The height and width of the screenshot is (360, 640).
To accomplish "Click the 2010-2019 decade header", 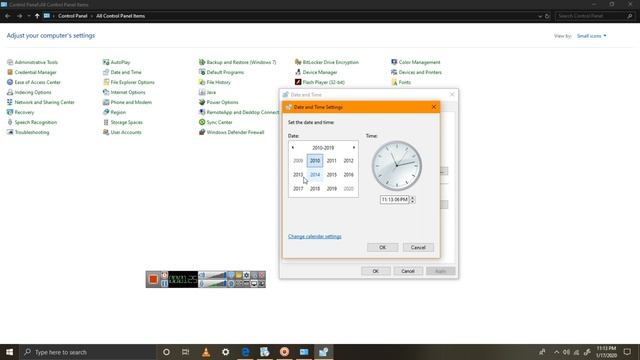I will [323, 148].
